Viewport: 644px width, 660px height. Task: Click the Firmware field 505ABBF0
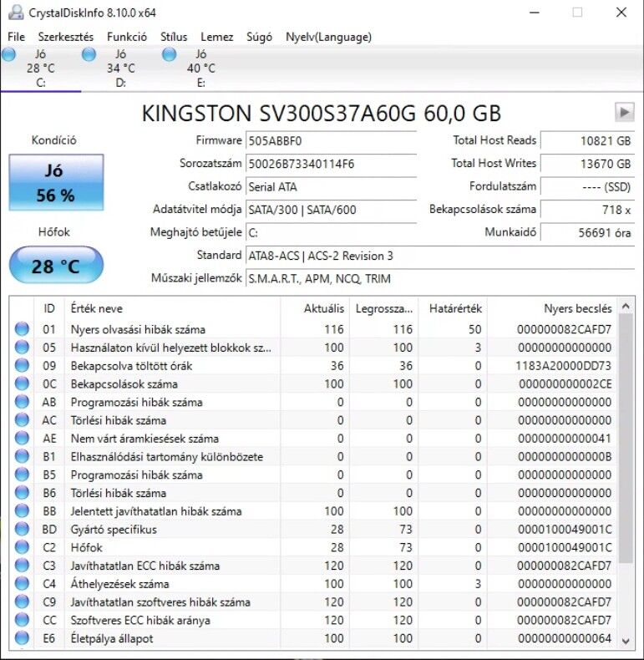pyautogui.click(x=331, y=140)
